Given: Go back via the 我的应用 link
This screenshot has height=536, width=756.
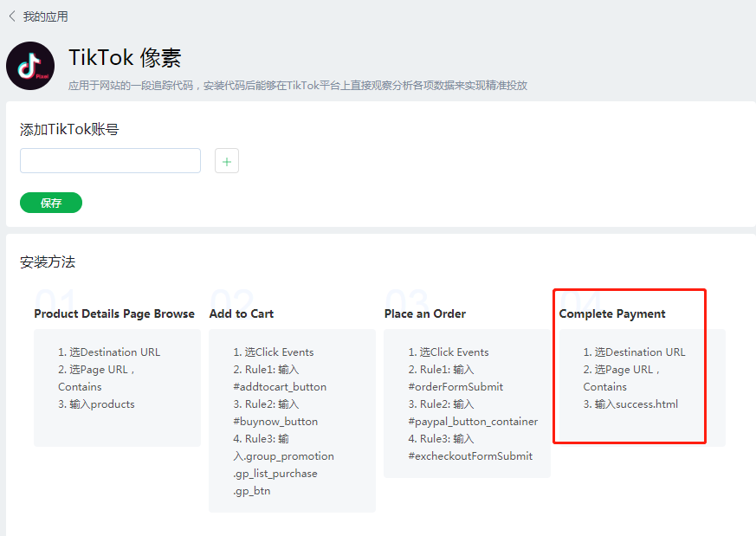Looking at the screenshot, I should point(45,16).
